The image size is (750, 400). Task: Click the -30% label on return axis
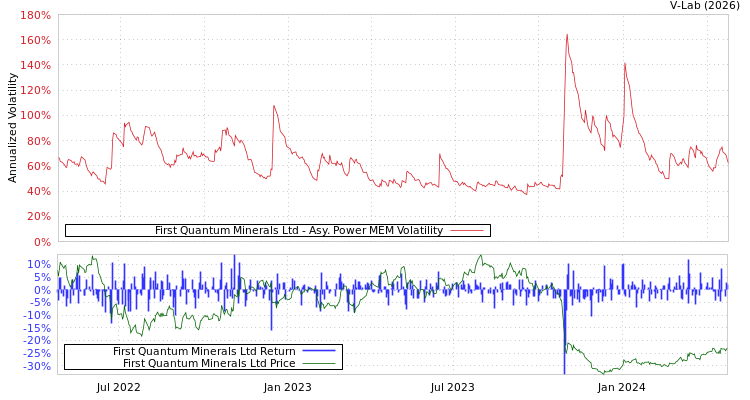click(35, 366)
